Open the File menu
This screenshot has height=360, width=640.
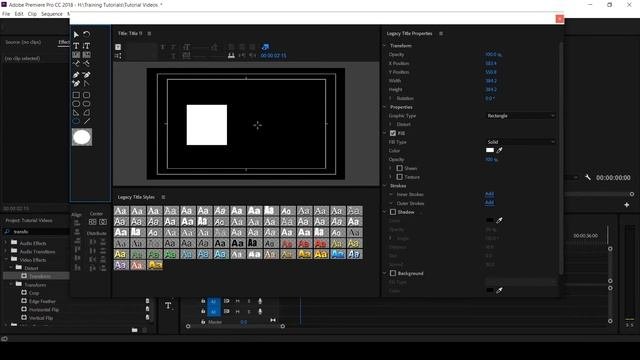coord(6,14)
